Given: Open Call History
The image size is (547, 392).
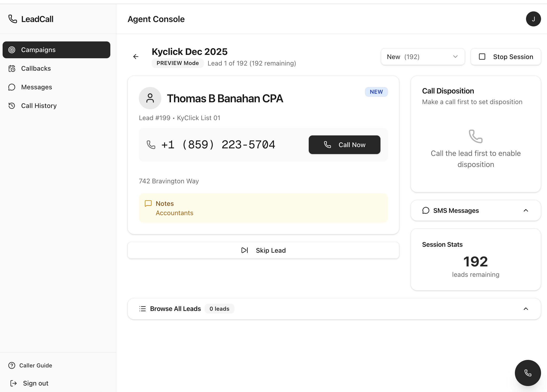Looking at the screenshot, I should (x=56, y=106).
